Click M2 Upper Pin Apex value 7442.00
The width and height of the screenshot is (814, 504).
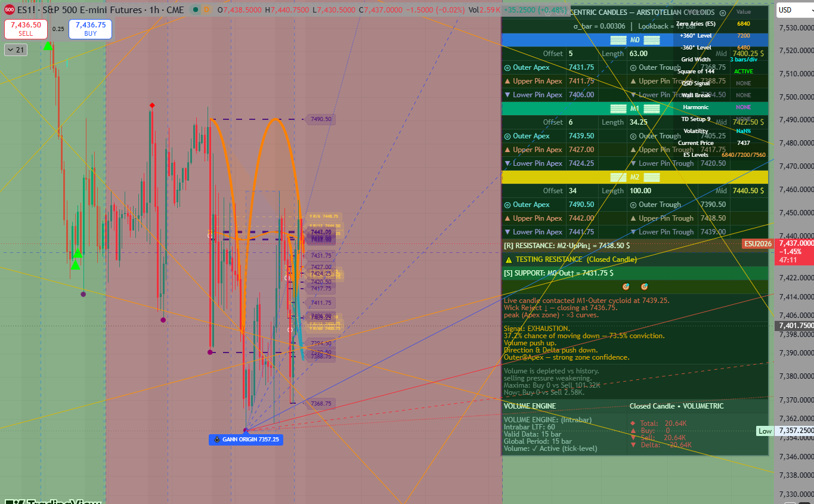point(581,218)
